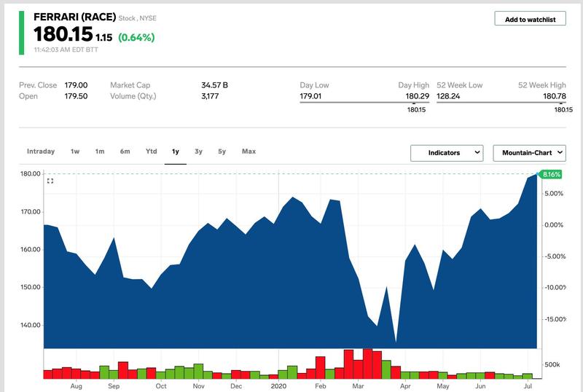Screen dimensions: 583x392
Task: Click the 180.00 y-axis label
Action: click(x=31, y=173)
